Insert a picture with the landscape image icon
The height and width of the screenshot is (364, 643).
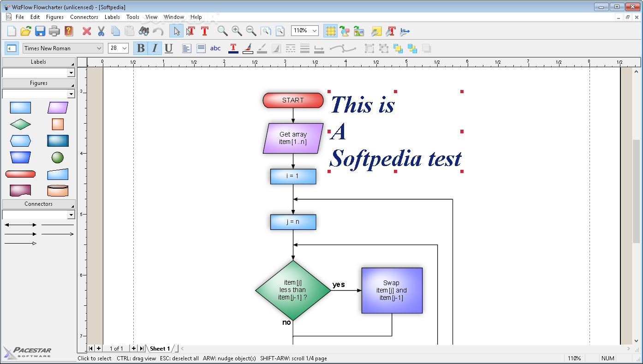(359, 31)
